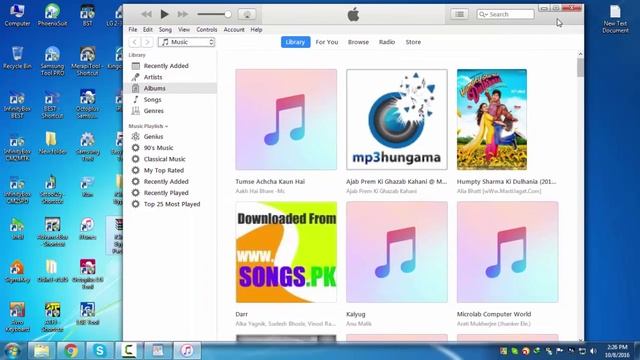Open the AirPlay output button
This screenshot has height=360, width=640.
[247, 14]
